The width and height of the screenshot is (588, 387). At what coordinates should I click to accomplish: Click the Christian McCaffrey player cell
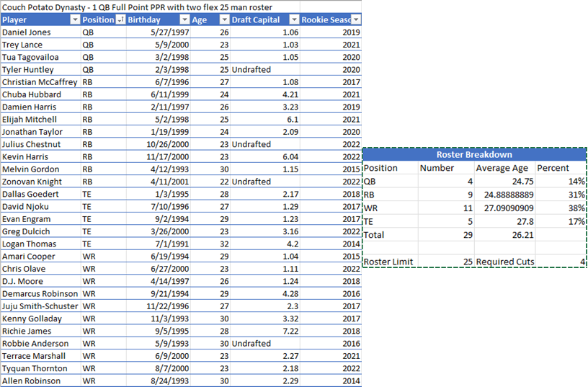pos(40,82)
